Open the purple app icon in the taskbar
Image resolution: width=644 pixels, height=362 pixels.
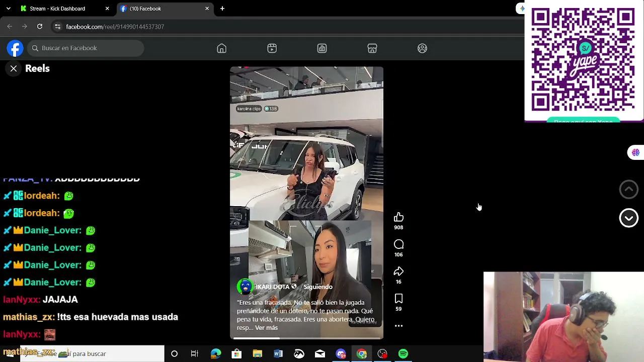(341, 354)
